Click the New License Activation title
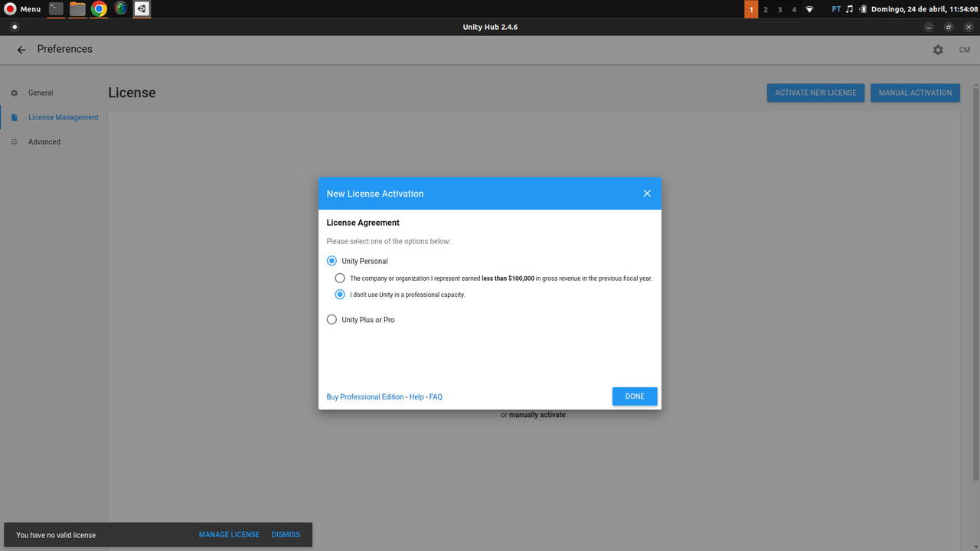Screen dimensions: 980x551 (x=375, y=194)
